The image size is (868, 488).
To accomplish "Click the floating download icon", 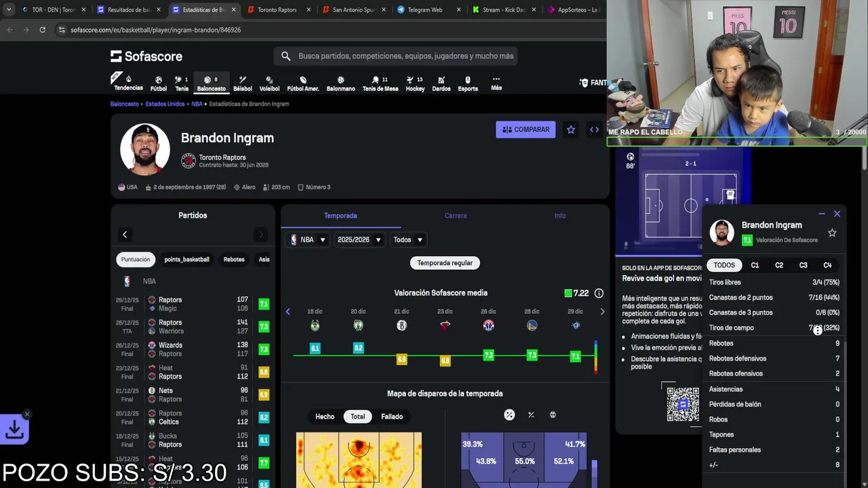I will 14,429.
